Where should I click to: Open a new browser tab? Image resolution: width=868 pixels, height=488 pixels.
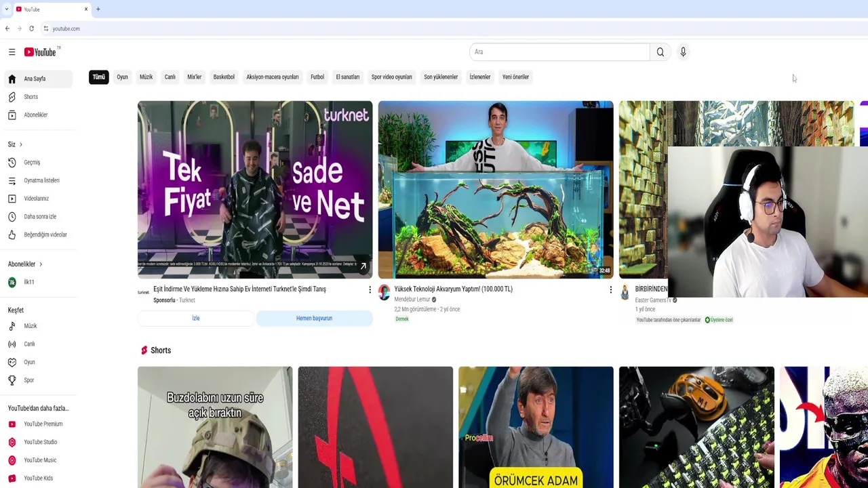(x=98, y=9)
